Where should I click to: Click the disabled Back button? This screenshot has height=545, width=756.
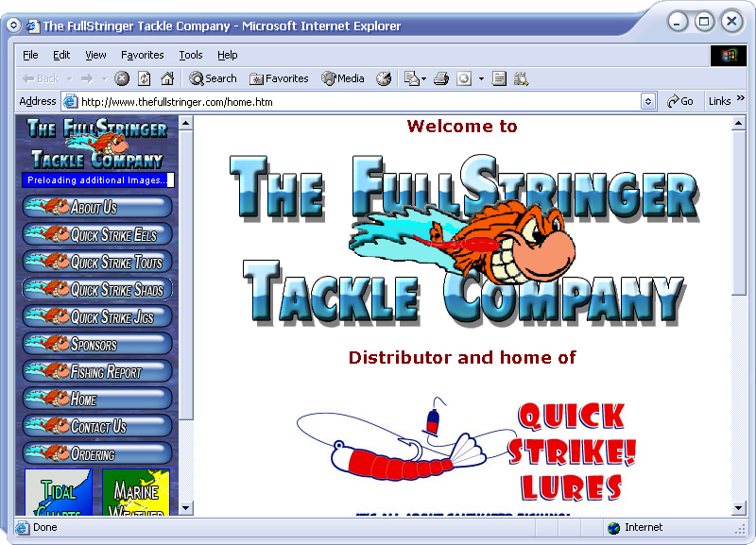pos(41,78)
